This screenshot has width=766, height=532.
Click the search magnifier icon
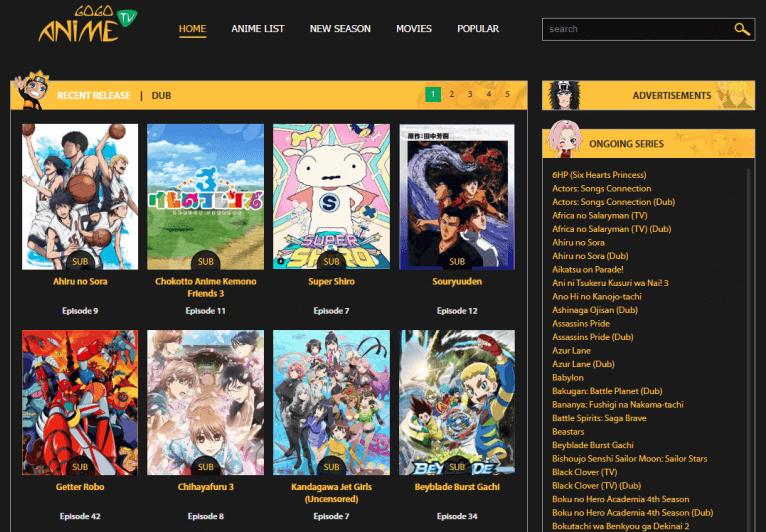click(x=742, y=29)
